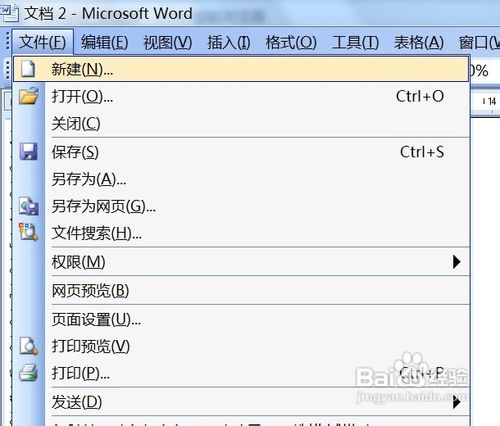The image size is (500, 426).
Task: Click the Print printer icon
Action: pos(28,373)
